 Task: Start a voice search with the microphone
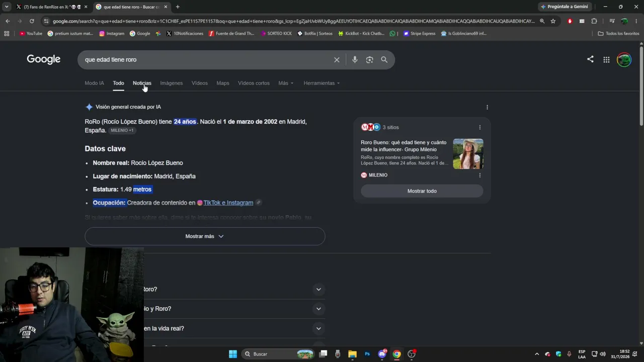(x=355, y=60)
